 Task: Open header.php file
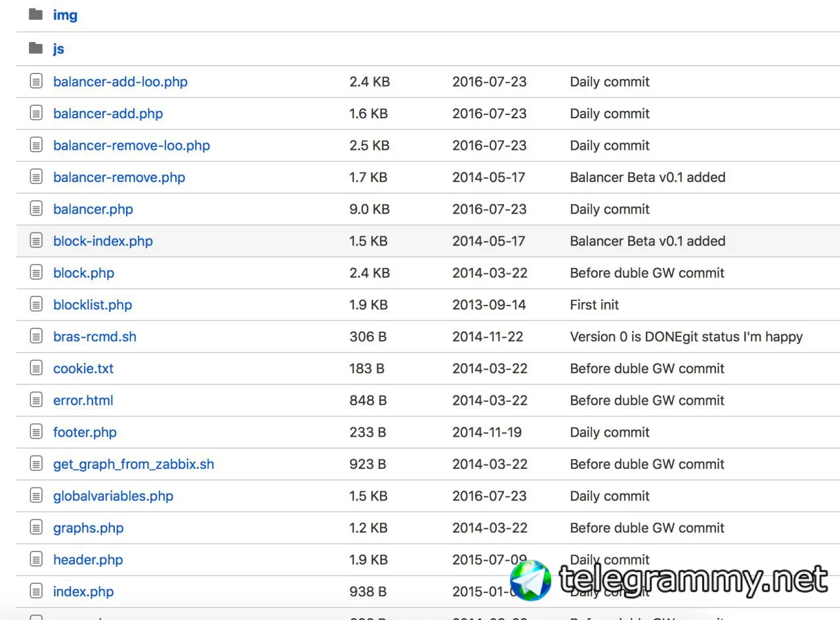pos(88,560)
